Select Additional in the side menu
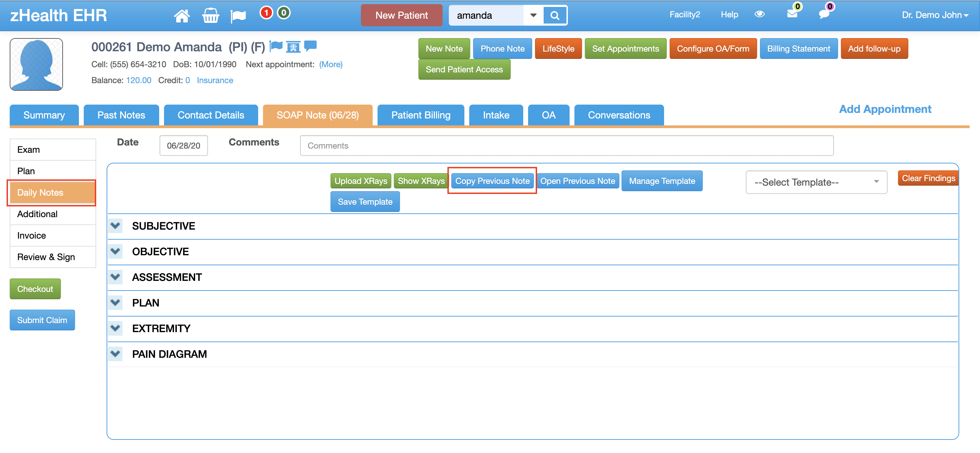Screen dimensions: 980x453 click(x=53, y=214)
